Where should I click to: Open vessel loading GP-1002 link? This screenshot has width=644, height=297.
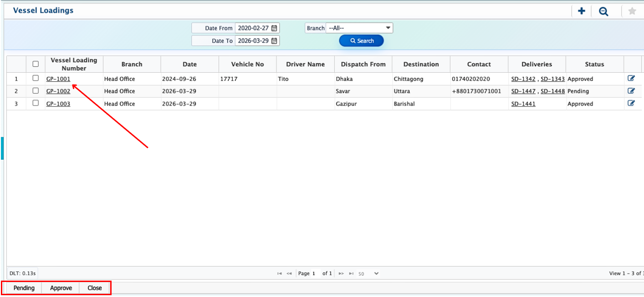[58, 91]
